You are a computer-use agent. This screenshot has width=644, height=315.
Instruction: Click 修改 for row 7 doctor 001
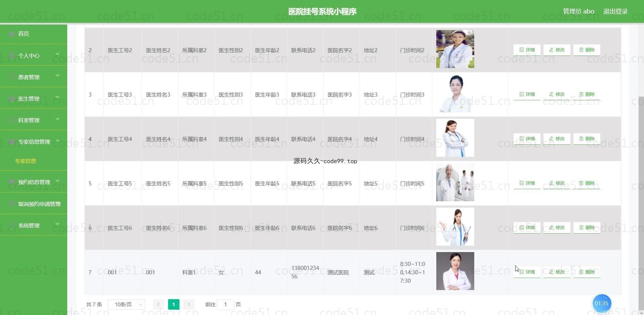(557, 272)
